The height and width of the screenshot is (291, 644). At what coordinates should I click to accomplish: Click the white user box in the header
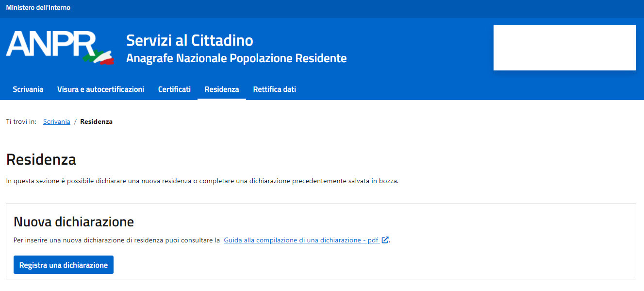565,48
